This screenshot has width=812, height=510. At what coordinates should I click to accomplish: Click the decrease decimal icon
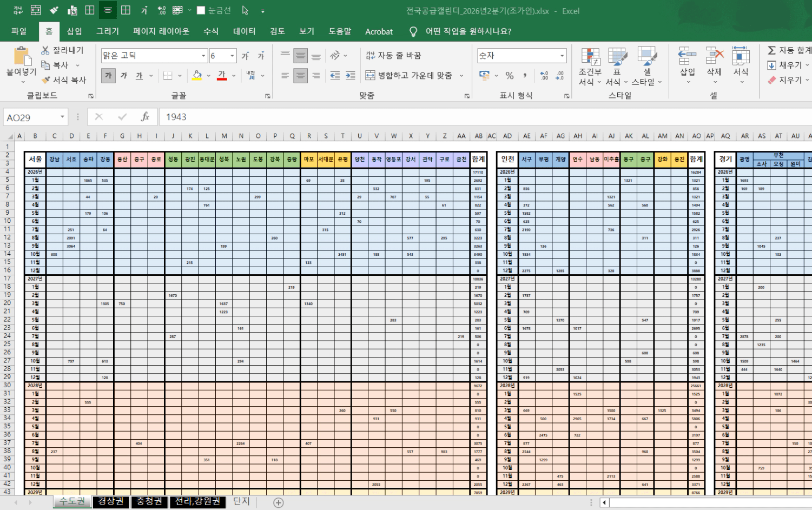[560, 76]
